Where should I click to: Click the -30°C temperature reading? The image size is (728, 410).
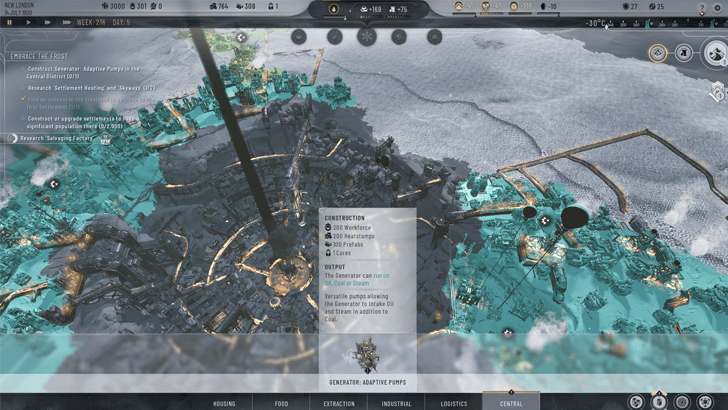pyautogui.click(x=595, y=23)
